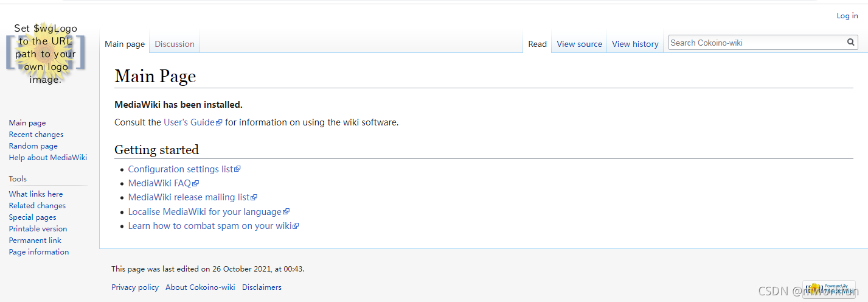Open the User's Guide link
The image size is (868, 302).
(193, 122)
